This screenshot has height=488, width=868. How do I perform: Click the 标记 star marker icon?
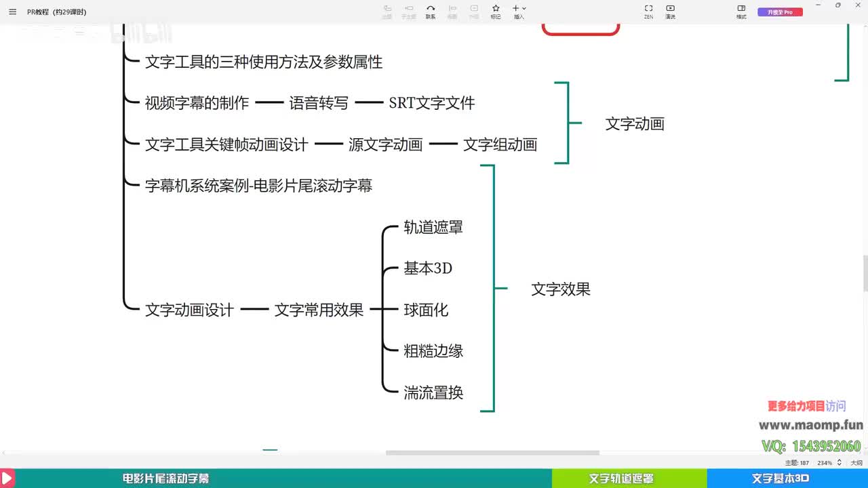[496, 12]
